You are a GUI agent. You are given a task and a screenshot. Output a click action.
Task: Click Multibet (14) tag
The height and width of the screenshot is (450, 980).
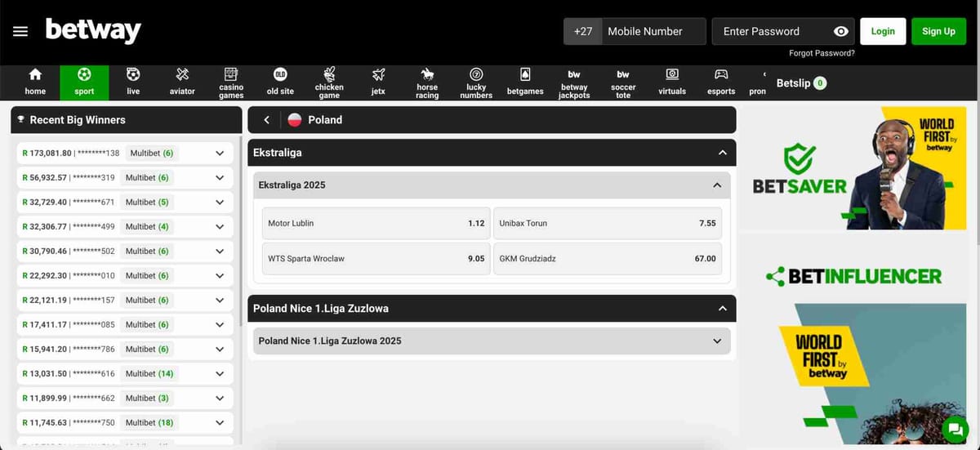(x=149, y=373)
